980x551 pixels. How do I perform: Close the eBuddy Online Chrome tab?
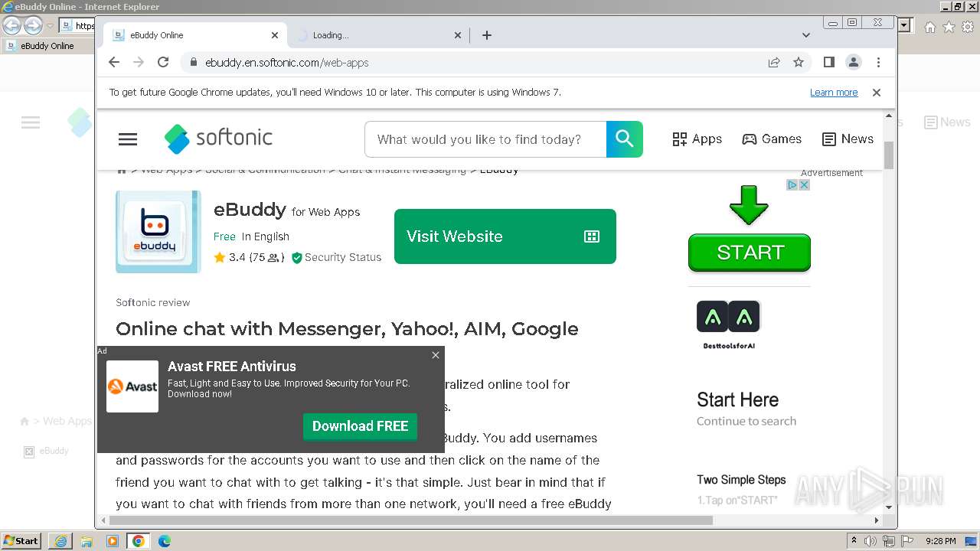pyautogui.click(x=275, y=35)
